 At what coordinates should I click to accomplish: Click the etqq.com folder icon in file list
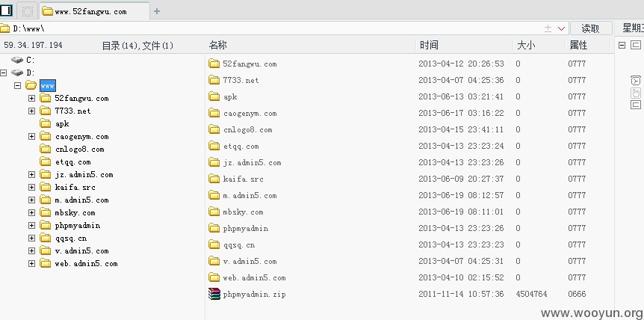point(214,146)
